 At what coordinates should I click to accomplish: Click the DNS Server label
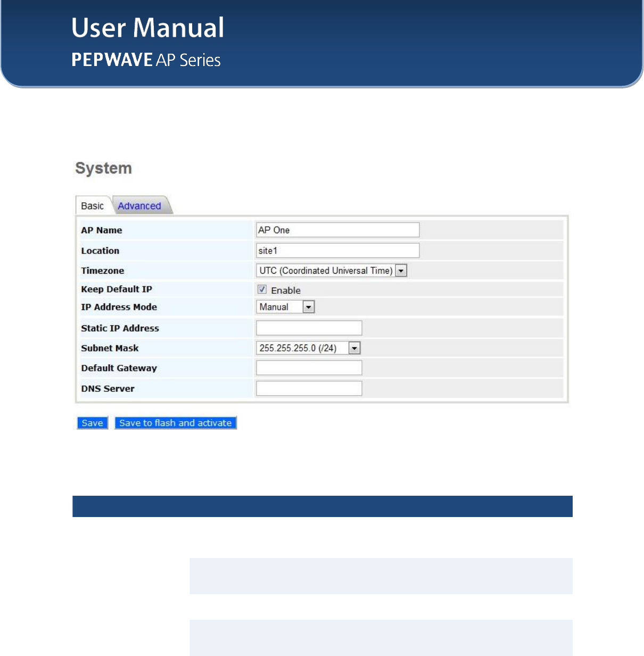tap(108, 388)
